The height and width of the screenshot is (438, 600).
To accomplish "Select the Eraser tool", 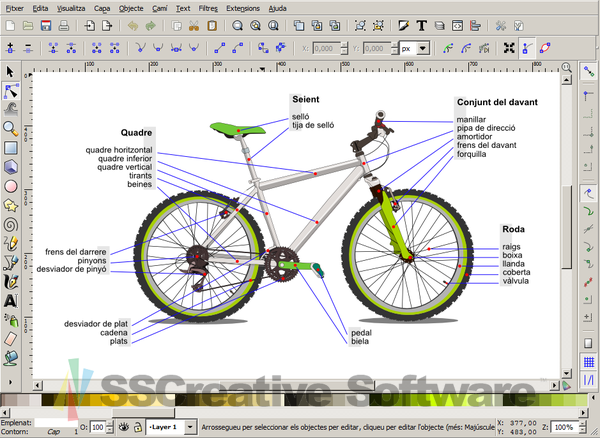I will [11, 339].
